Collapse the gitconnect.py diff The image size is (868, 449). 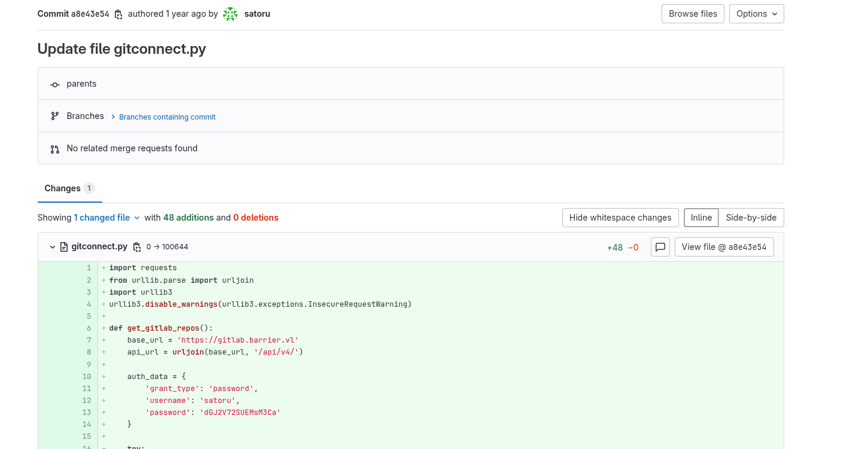53,247
